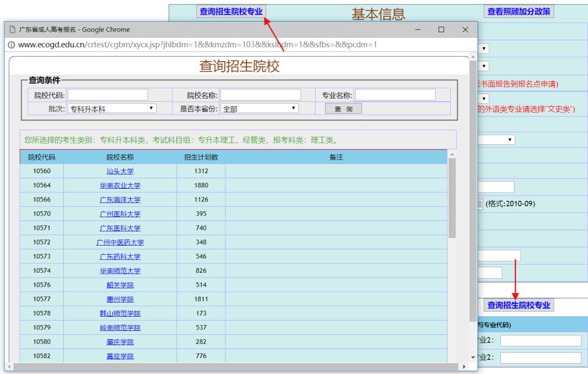The width and height of the screenshot is (588, 374).
Task: Click lower 查询招生院校专业 button in background page
Action: (519, 305)
